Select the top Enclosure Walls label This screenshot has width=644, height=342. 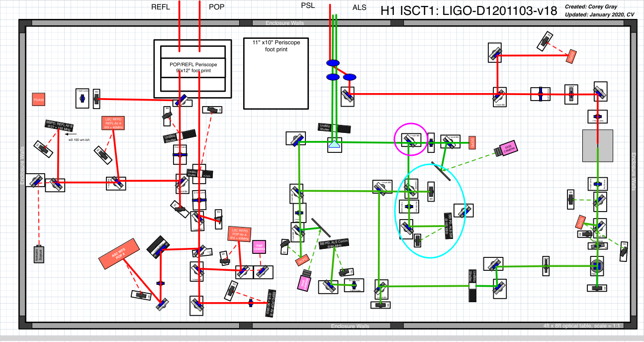(x=284, y=23)
